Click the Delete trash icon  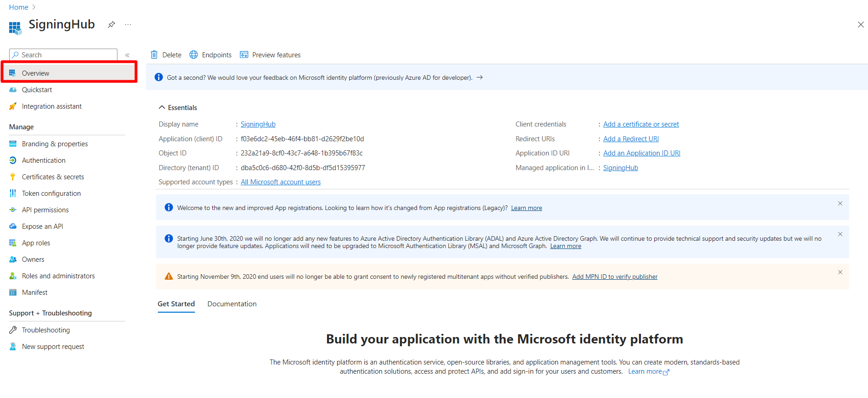click(x=154, y=55)
